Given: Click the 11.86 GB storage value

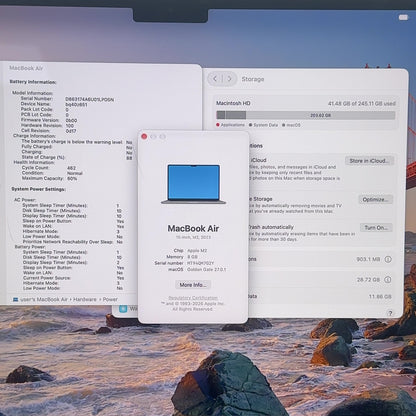Looking at the screenshot, I should 380,296.
